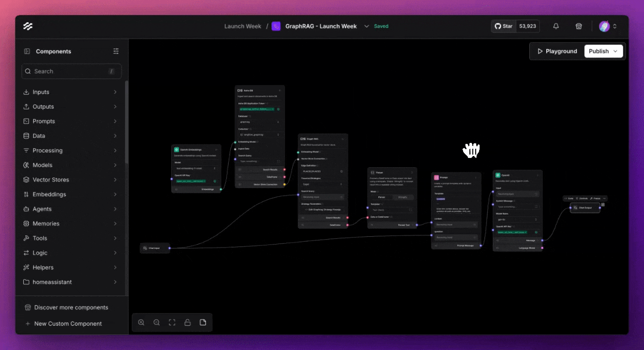Image resolution: width=644 pixels, height=350 pixels.
Task: Click the Astra DB node logo icon
Action: (x=240, y=90)
